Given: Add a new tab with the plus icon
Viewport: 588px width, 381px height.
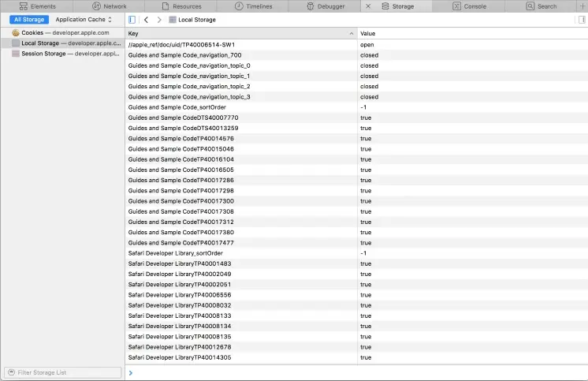Looking at the screenshot, I should click(582, 6).
